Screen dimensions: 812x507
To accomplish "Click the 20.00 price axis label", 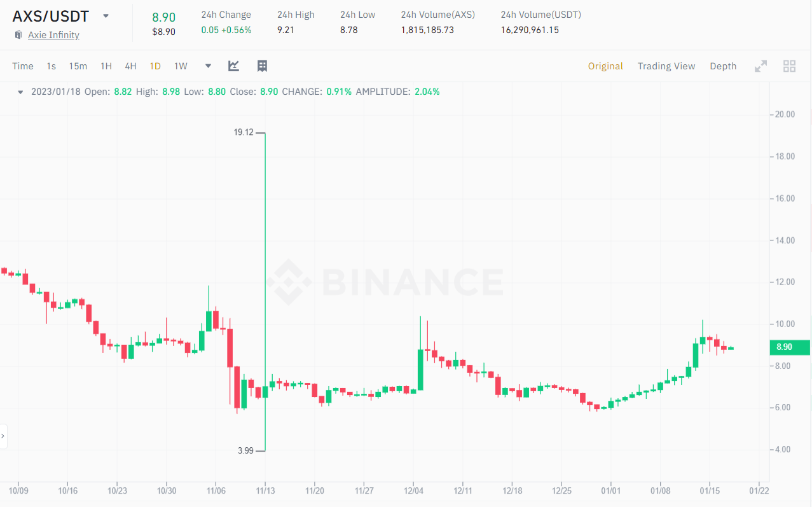I will tap(784, 115).
